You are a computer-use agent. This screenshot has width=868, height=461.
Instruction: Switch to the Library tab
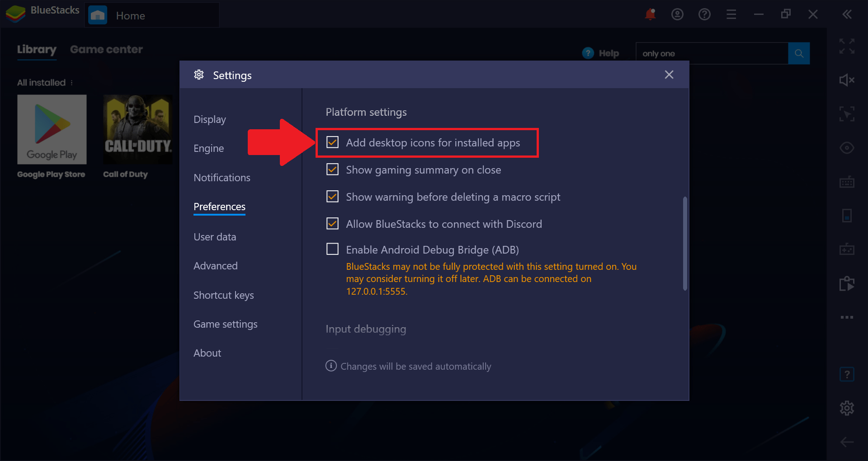pyautogui.click(x=37, y=50)
